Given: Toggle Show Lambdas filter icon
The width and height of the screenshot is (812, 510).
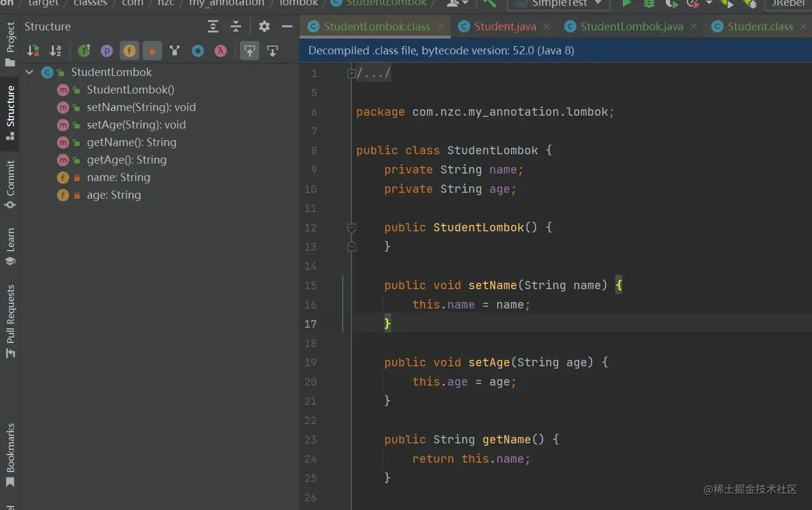Looking at the screenshot, I should pos(220,51).
